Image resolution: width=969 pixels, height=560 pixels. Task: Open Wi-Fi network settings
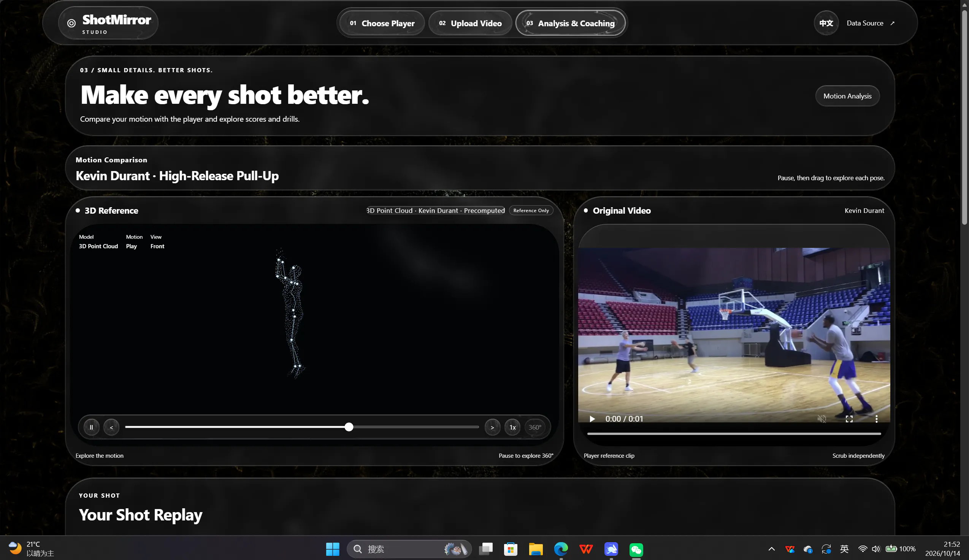pos(863,549)
